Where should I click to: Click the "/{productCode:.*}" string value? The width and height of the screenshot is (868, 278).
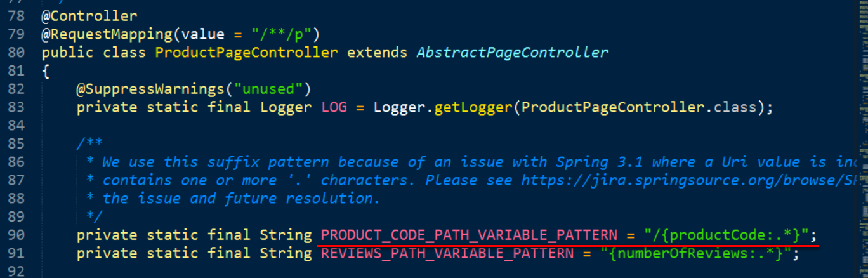click(726, 235)
